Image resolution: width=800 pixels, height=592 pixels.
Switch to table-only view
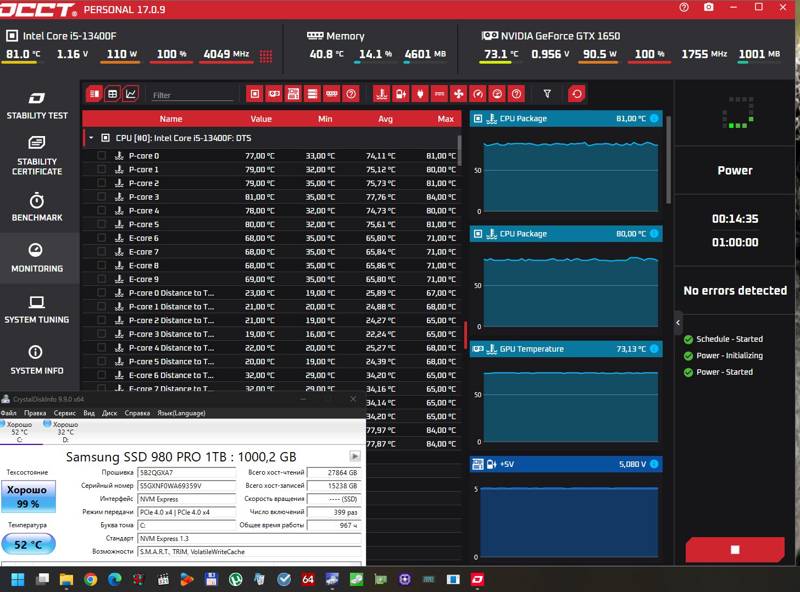(x=113, y=94)
